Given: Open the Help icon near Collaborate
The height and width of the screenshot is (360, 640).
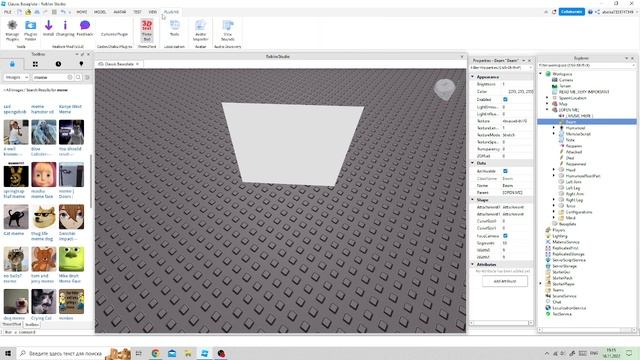Looking at the screenshot, I should click(590, 12).
